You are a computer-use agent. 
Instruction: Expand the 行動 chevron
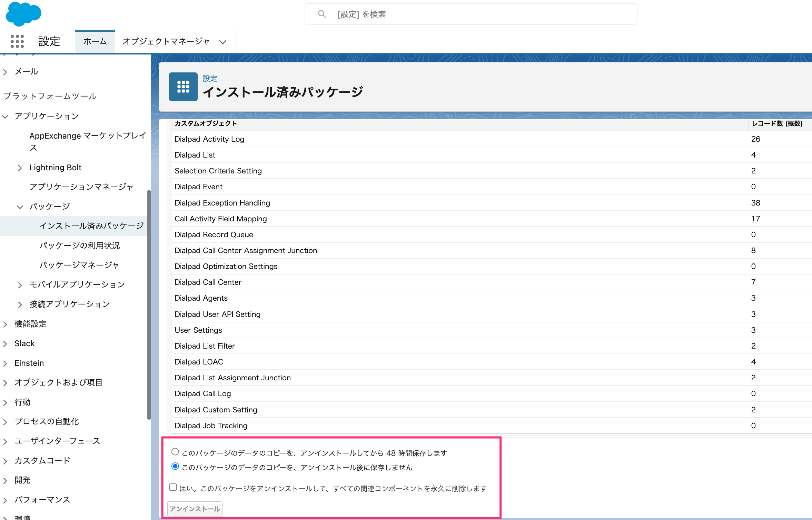[x=5, y=402]
